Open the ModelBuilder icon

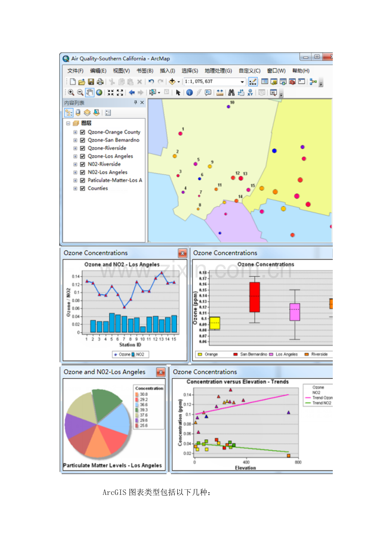tap(312, 81)
